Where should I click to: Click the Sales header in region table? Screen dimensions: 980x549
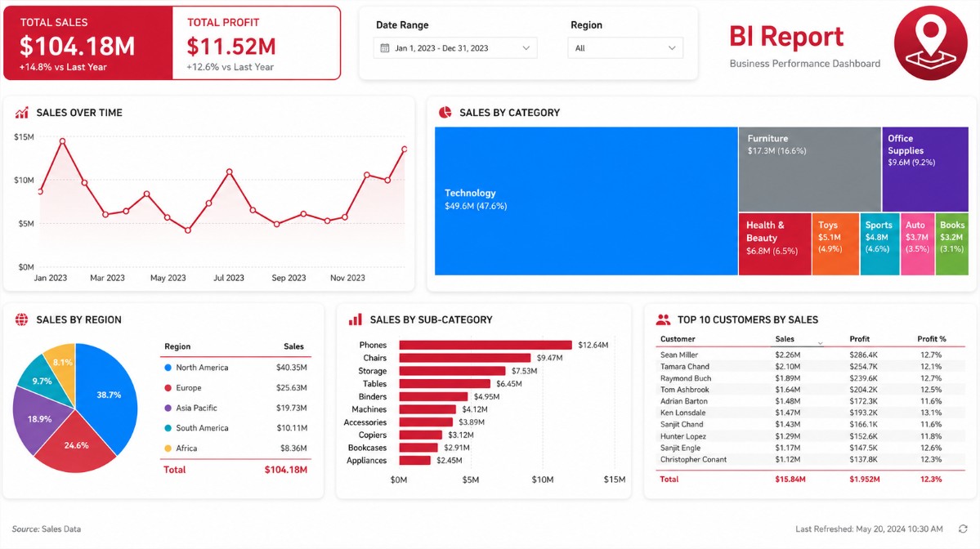(293, 346)
